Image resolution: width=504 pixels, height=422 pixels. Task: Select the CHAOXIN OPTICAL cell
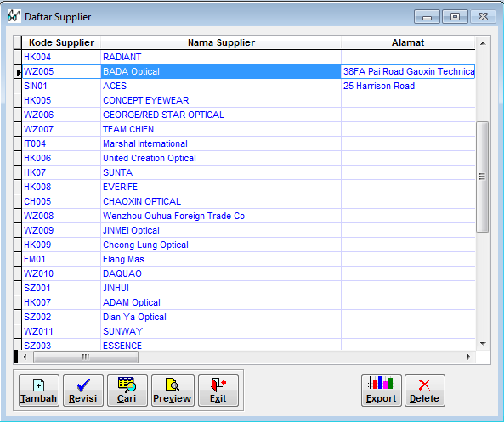tap(221, 202)
